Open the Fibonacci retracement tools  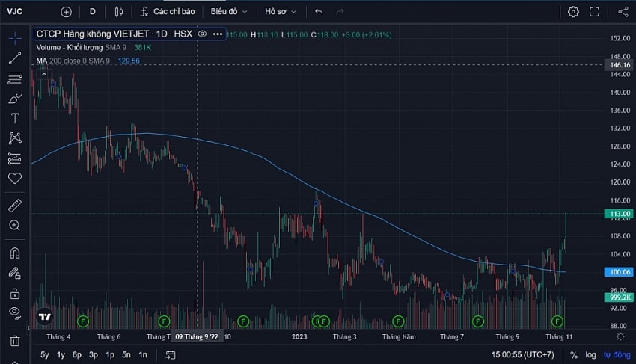pyautogui.click(x=15, y=78)
